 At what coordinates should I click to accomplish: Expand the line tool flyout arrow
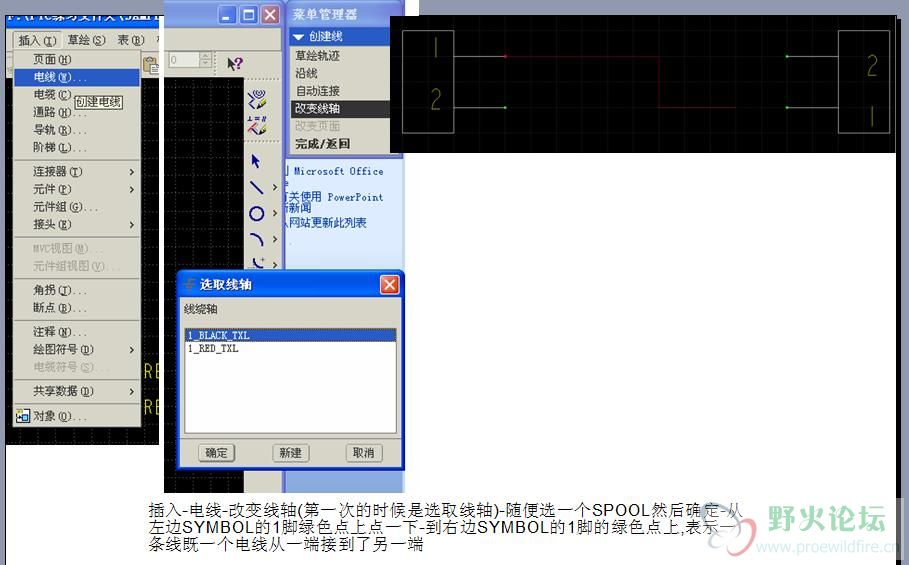[275, 187]
